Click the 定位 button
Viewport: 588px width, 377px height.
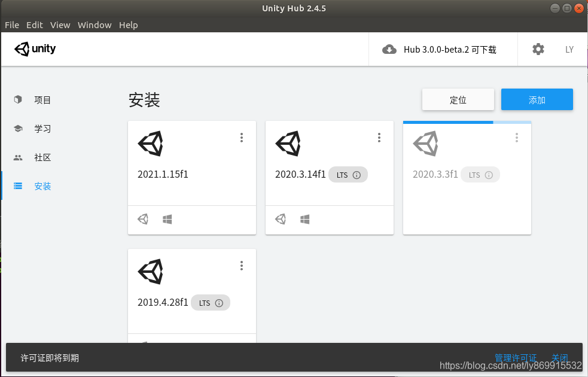[458, 99]
